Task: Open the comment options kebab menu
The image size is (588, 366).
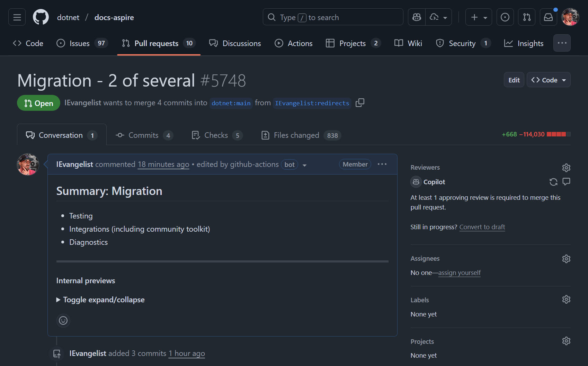Action: click(x=382, y=164)
